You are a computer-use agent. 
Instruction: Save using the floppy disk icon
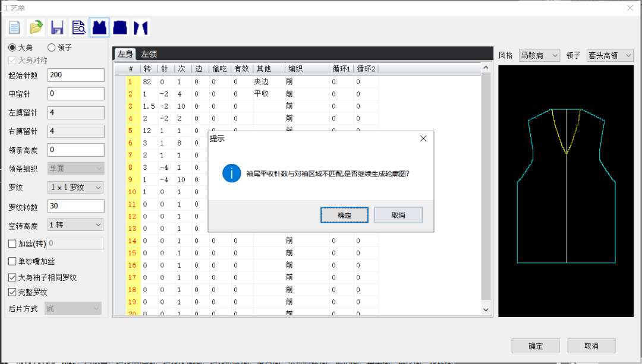coord(57,27)
